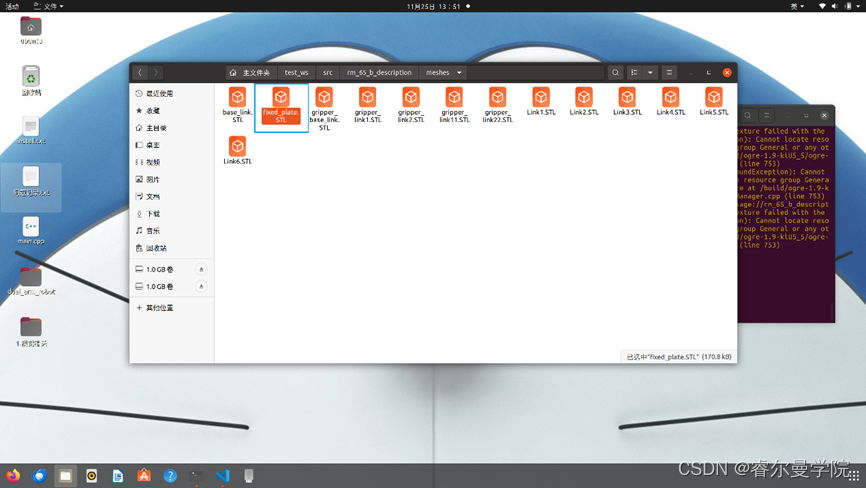
Task: Open search in the Files window
Action: (615, 72)
